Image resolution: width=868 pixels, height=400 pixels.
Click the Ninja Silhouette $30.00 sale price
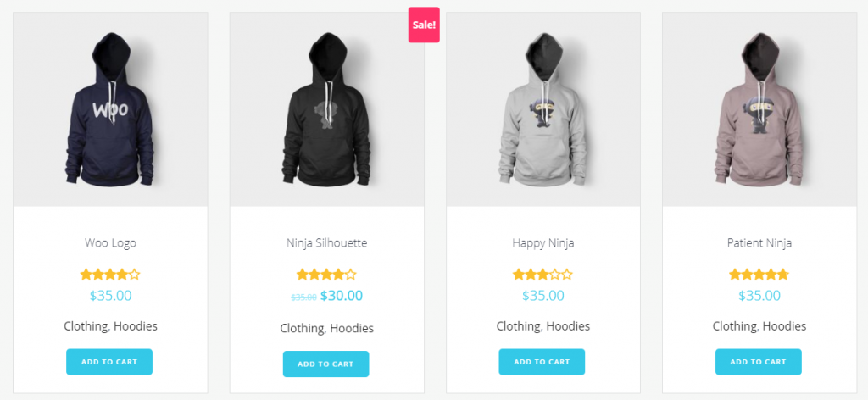tap(342, 296)
